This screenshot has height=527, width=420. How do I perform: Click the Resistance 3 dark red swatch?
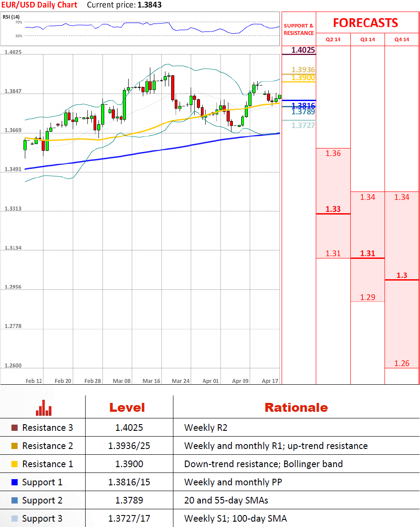[x=15, y=428]
